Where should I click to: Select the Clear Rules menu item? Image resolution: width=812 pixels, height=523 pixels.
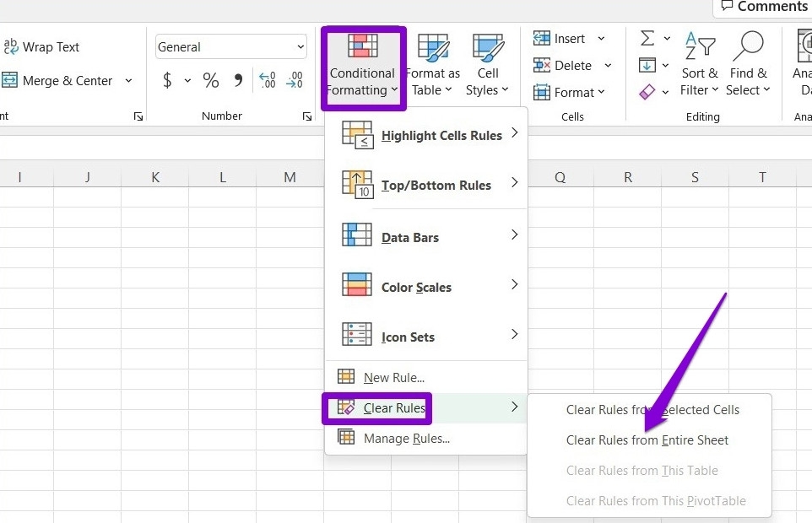coord(426,407)
